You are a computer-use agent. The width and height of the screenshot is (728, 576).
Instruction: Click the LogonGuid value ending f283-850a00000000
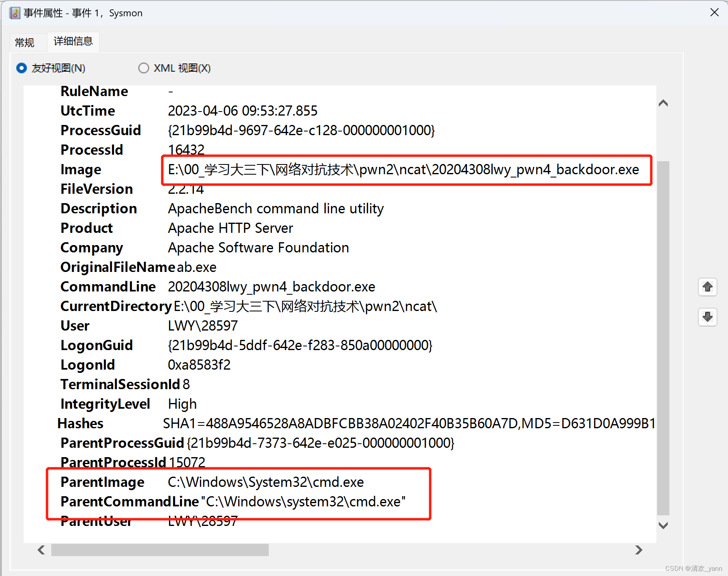[300, 345]
